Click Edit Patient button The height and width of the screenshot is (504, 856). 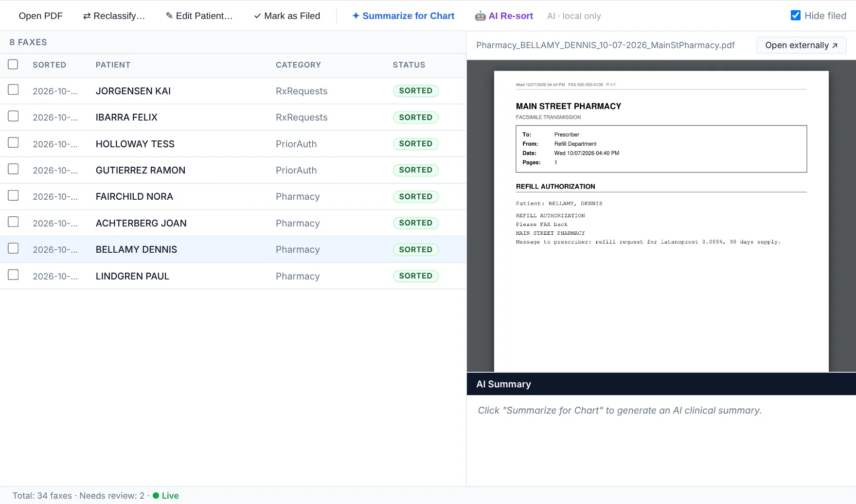click(x=199, y=16)
